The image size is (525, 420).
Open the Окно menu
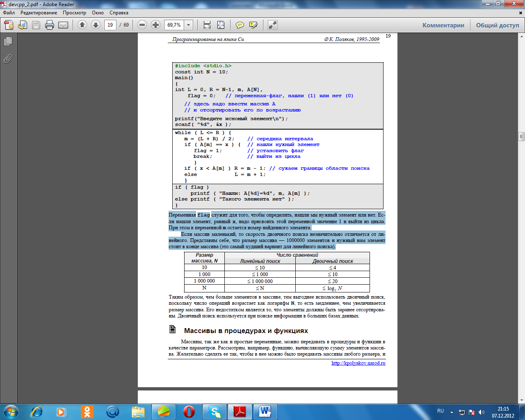(x=98, y=13)
